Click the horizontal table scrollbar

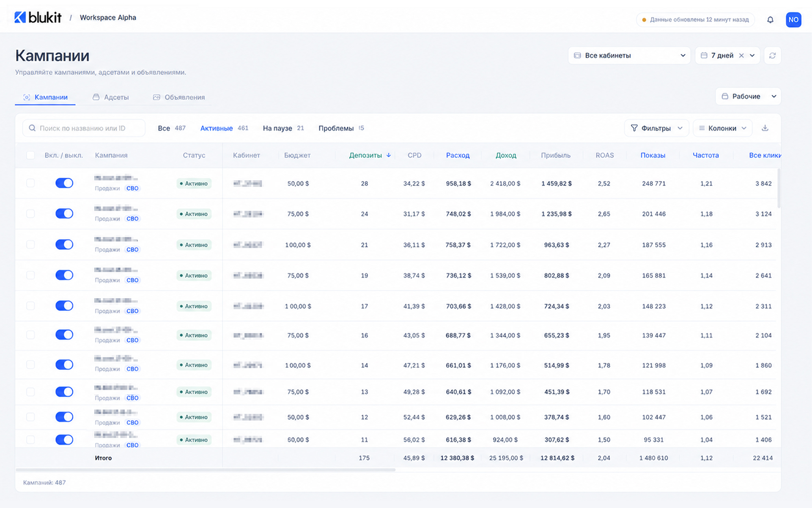[206, 470]
